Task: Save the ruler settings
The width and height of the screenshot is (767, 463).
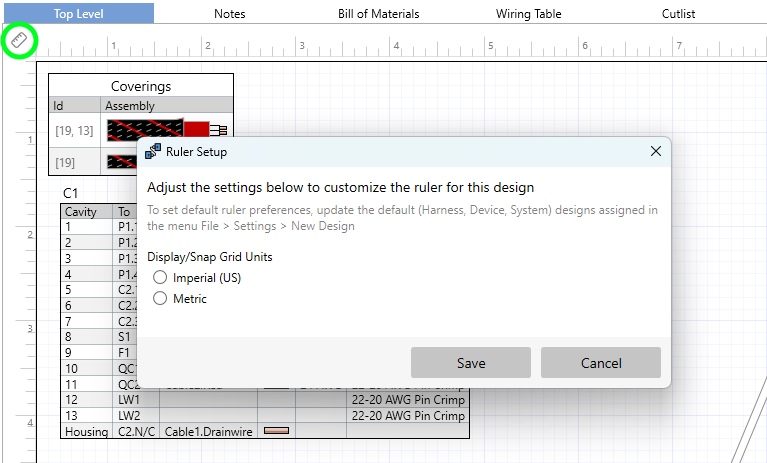Action: click(x=471, y=363)
